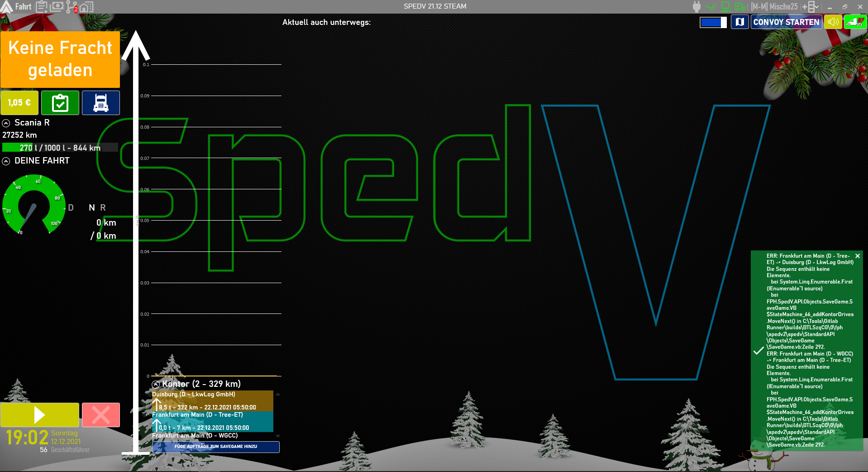
Task: Click the fuel level bar 270 l / 1000 l
Action: tap(60, 148)
